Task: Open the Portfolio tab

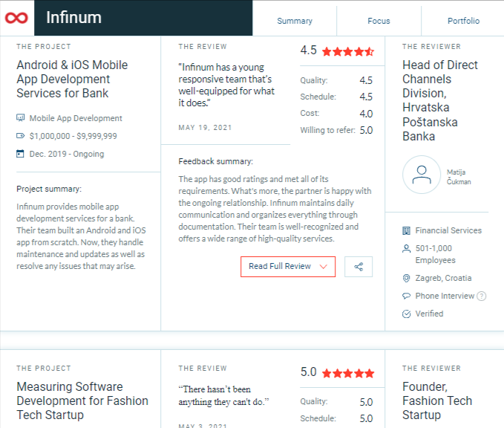Action: 463,21
